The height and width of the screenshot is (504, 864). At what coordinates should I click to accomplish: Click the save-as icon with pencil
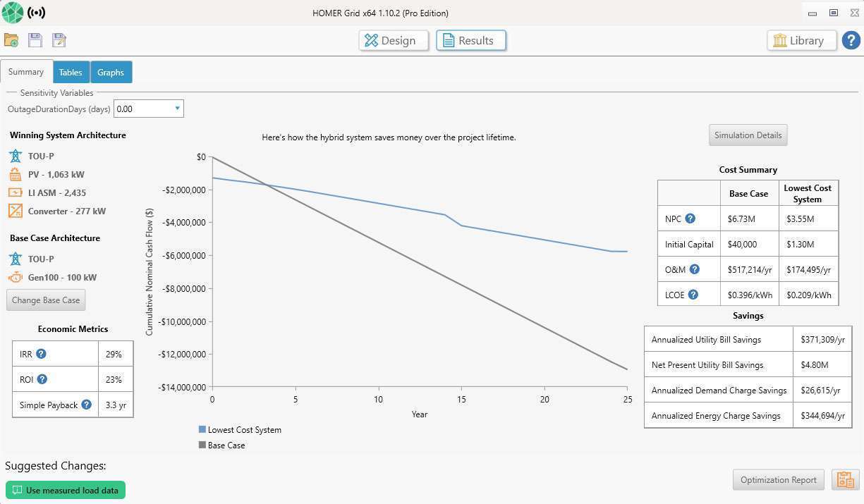[59, 40]
